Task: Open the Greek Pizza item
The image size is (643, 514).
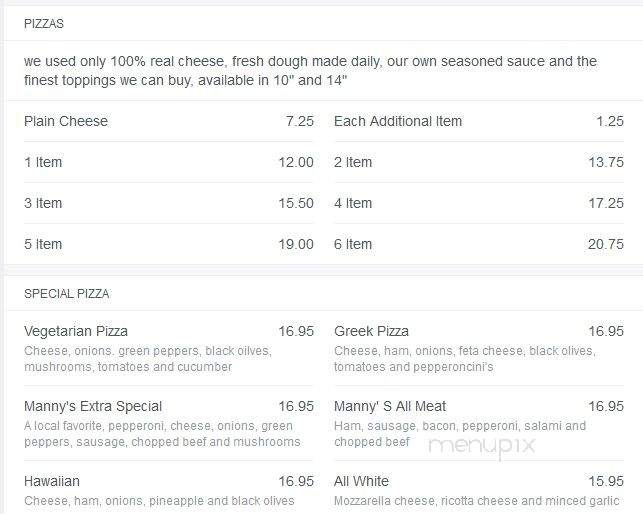Action: 479,348
